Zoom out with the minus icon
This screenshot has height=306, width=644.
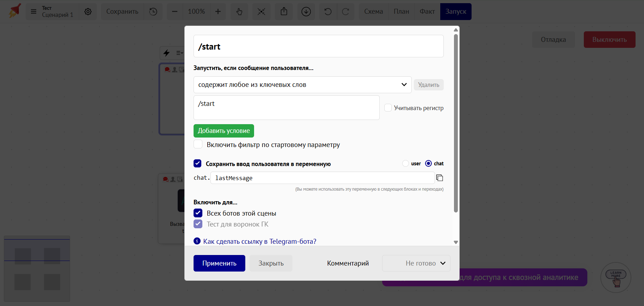pyautogui.click(x=175, y=12)
